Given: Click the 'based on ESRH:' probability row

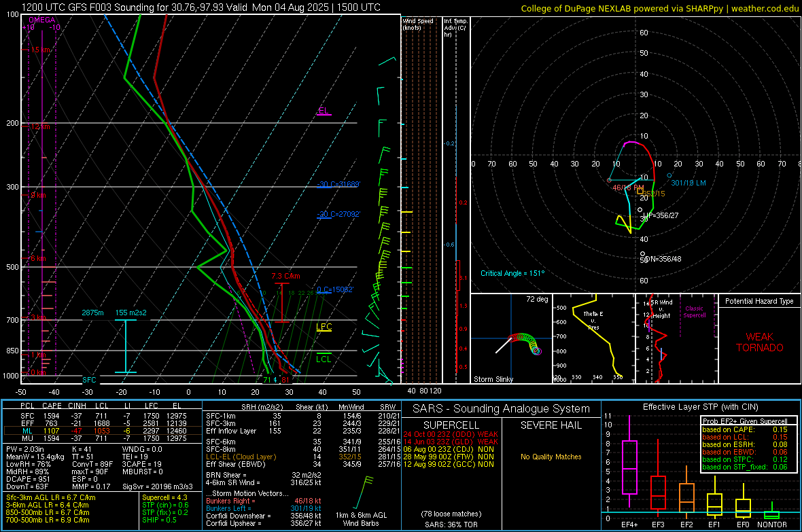Looking at the screenshot, I should pyautogui.click(x=745, y=444).
